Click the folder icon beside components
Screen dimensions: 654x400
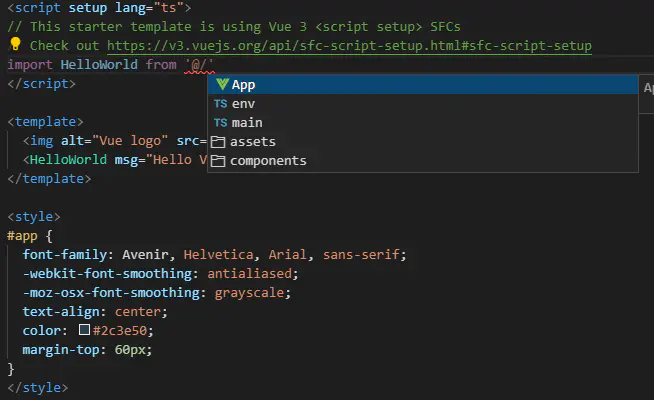(218, 161)
